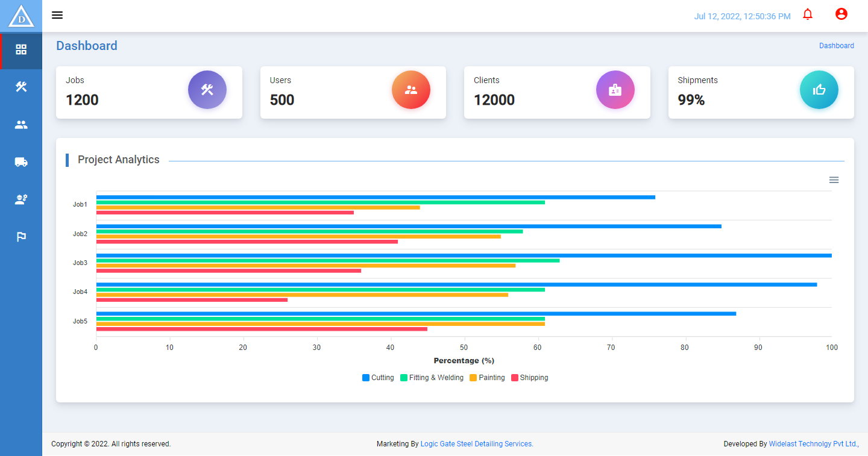Image resolution: width=868 pixels, height=456 pixels.
Task: Click the Job5 axis label
Action: [x=80, y=321]
